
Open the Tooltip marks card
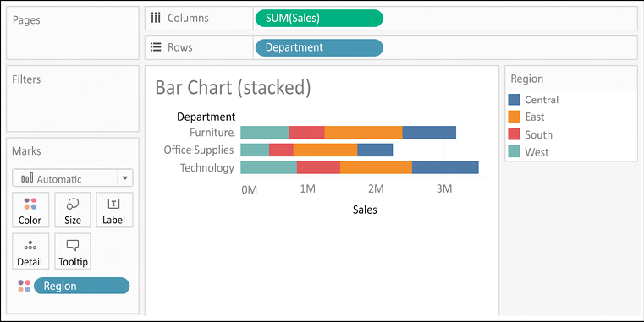72,251
